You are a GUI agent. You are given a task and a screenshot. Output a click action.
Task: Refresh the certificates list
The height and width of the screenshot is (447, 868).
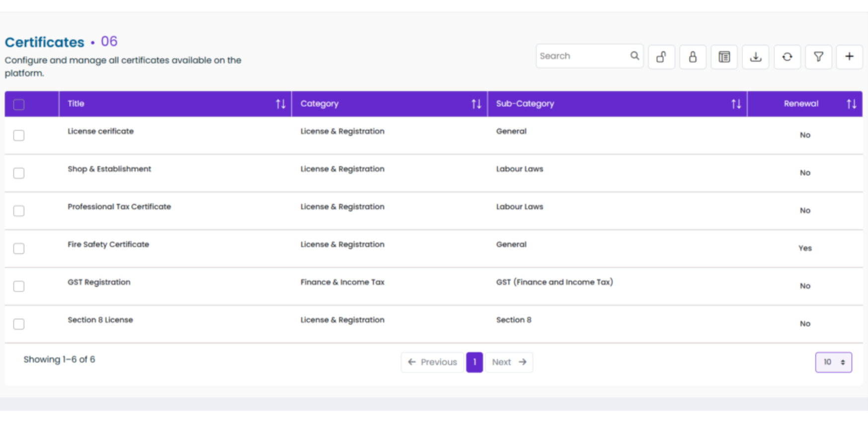787,57
